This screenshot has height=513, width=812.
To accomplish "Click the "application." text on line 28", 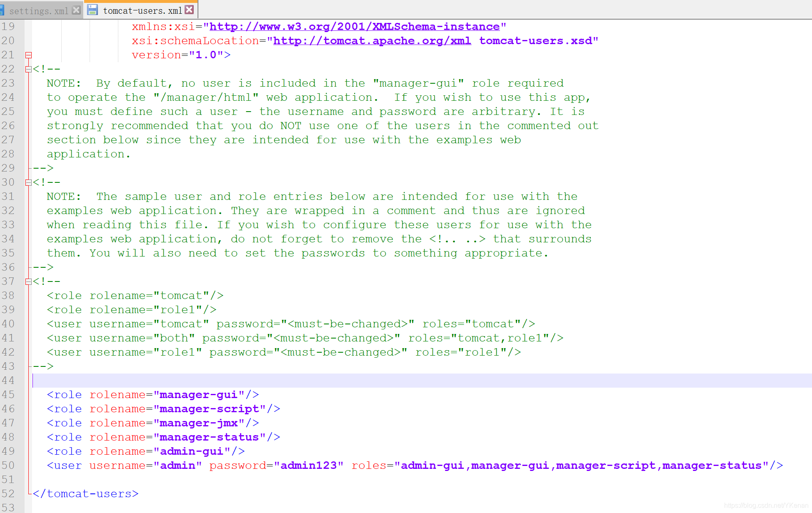I will tap(89, 154).
